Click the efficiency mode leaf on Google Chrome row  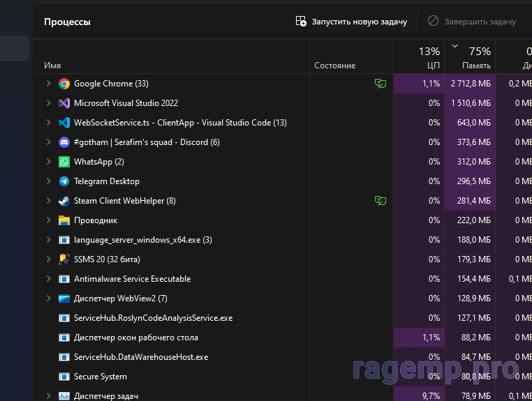[380, 84]
